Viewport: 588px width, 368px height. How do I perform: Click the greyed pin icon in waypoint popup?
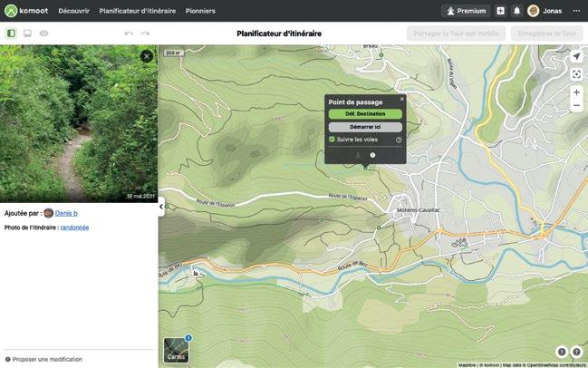tap(358, 155)
